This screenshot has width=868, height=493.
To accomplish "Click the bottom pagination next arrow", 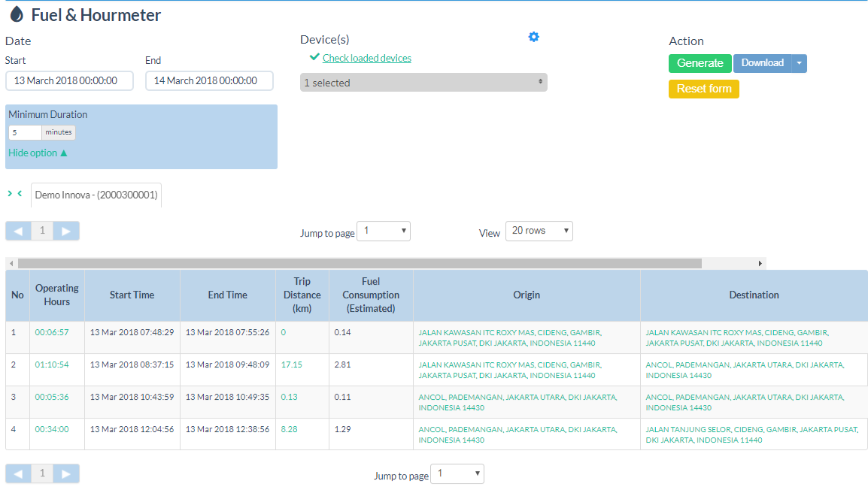I will coord(66,473).
